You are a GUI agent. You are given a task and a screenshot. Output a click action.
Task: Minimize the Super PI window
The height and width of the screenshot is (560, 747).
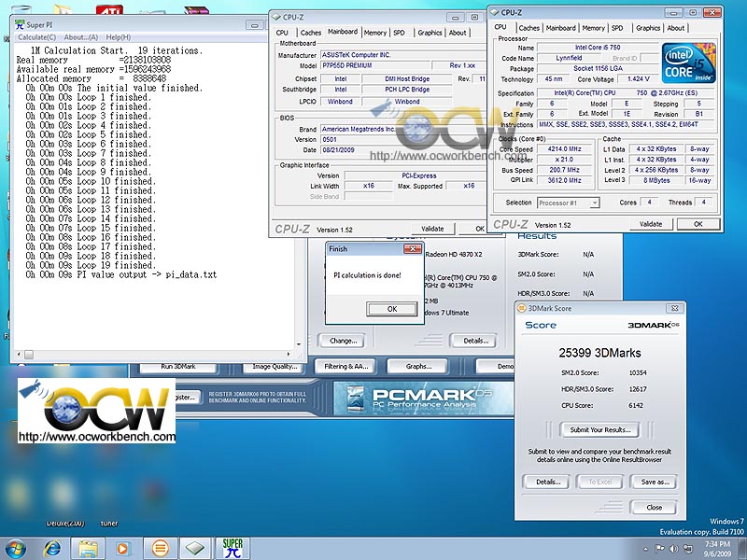pos(254,25)
